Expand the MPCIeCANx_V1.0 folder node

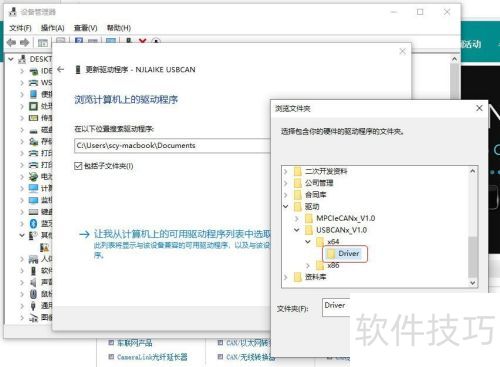point(297,218)
